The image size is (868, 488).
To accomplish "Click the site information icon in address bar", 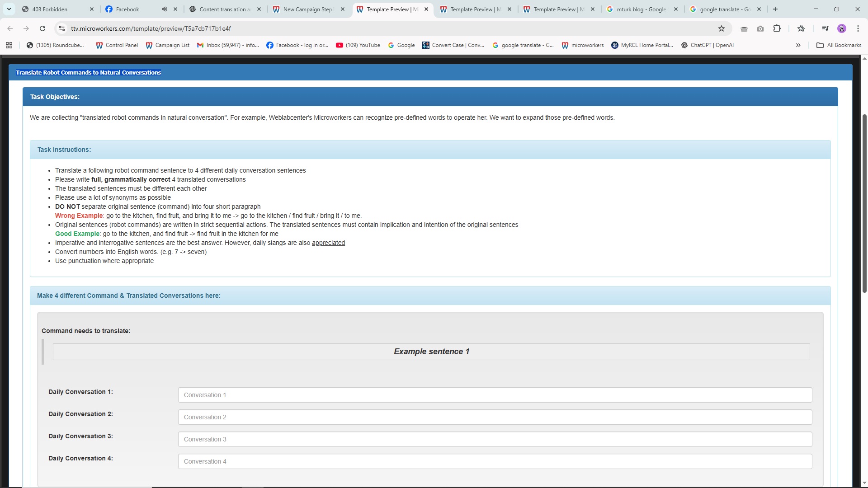I will [62, 28].
